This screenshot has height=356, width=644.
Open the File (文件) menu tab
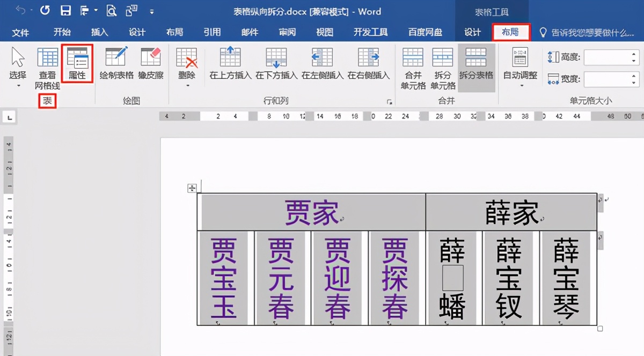coord(20,33)
